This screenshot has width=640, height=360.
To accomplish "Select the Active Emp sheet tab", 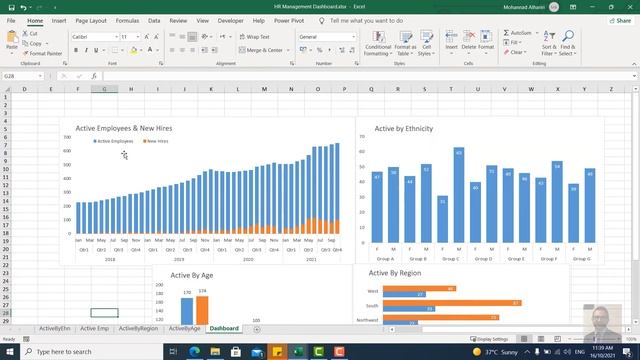I will [94, 329].
